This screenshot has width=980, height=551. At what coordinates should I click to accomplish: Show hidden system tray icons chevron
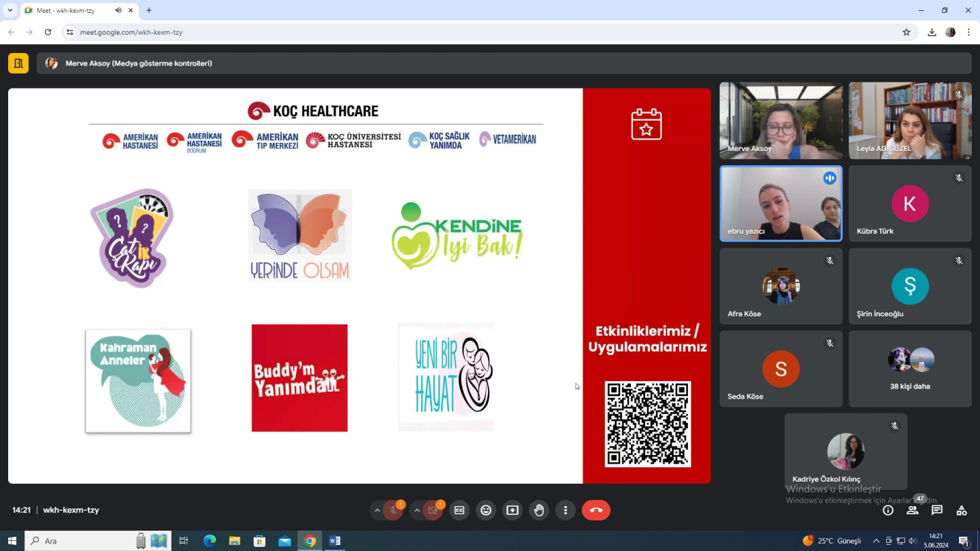pyautogui.click(x=876, y=541)
